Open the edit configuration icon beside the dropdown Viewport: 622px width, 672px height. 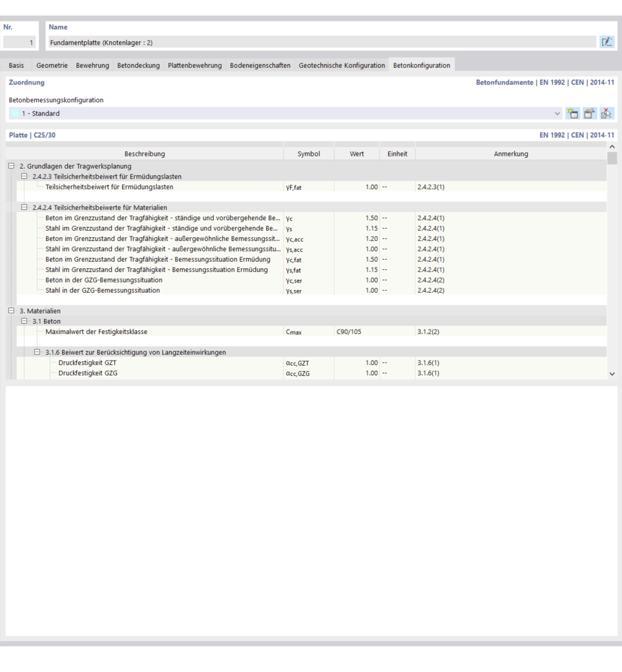click(x=589, y=113)
